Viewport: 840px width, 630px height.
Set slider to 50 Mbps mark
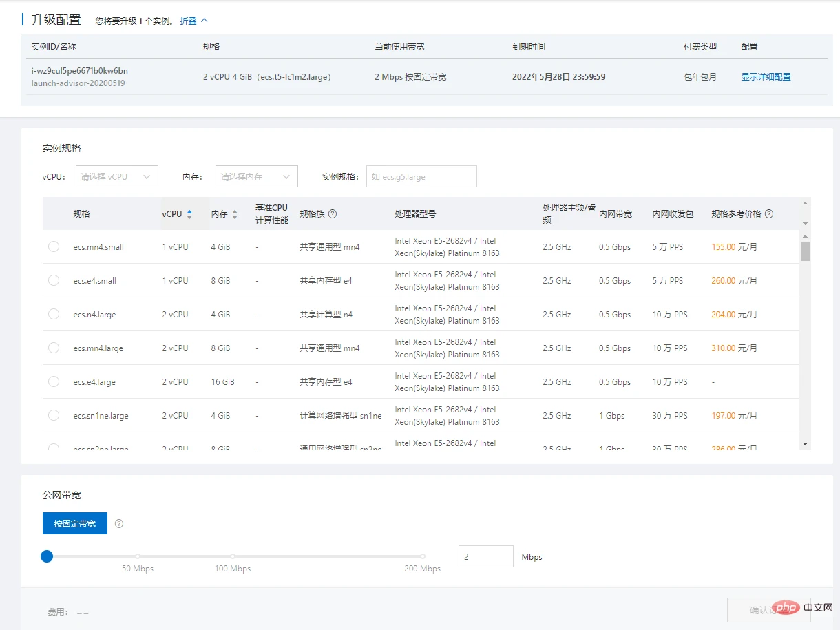click(x=138, y=556)
